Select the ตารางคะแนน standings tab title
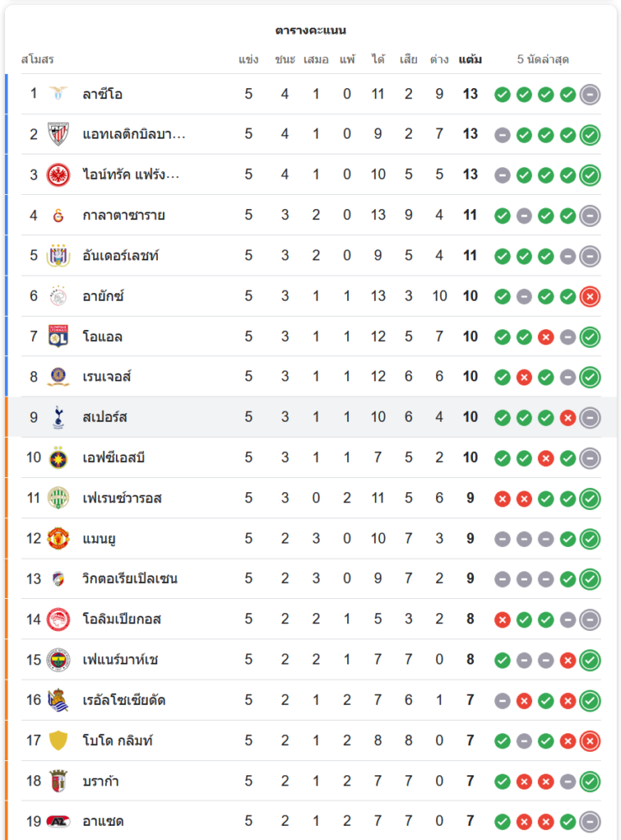 point(311,30)
